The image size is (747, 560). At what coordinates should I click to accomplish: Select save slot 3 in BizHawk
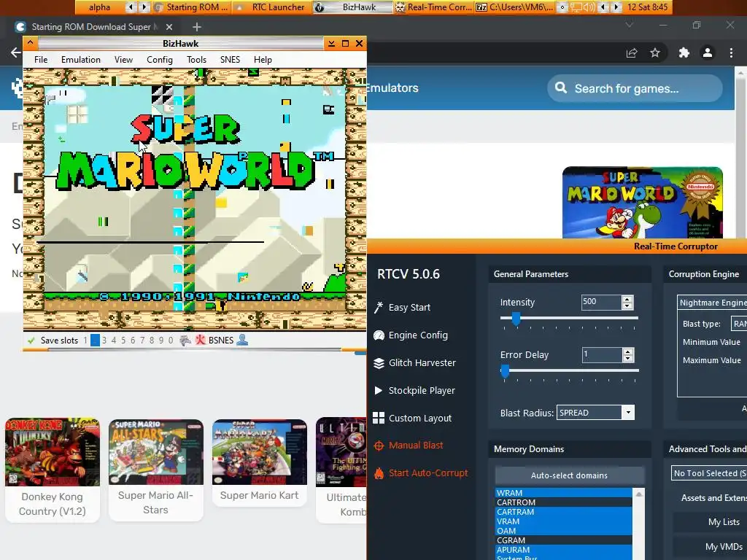click(x=104, y=341)
